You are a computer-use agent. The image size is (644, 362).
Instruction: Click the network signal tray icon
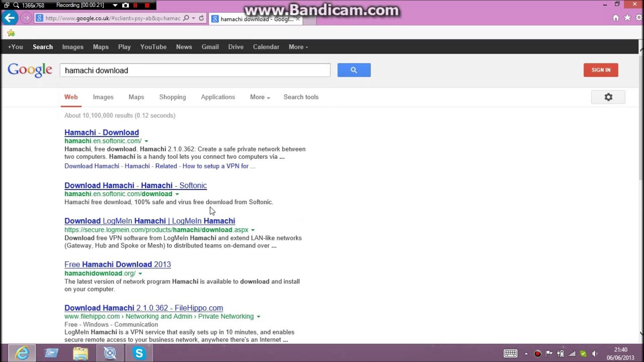click(572, 353)
